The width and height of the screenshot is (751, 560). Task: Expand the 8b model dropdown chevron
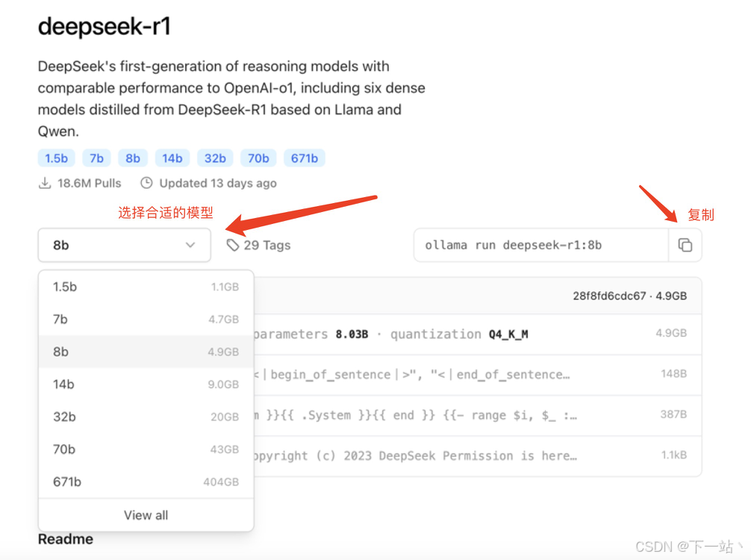point(190,245)
